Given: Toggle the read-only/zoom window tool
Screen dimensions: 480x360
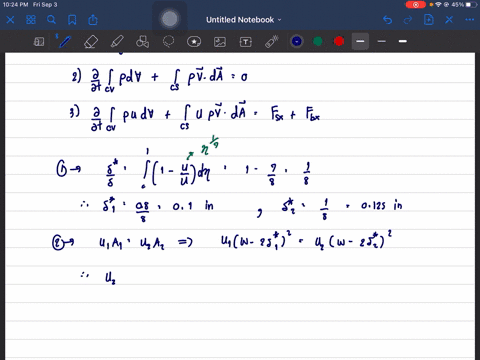Looking at the screenshot, I should 39,42.
